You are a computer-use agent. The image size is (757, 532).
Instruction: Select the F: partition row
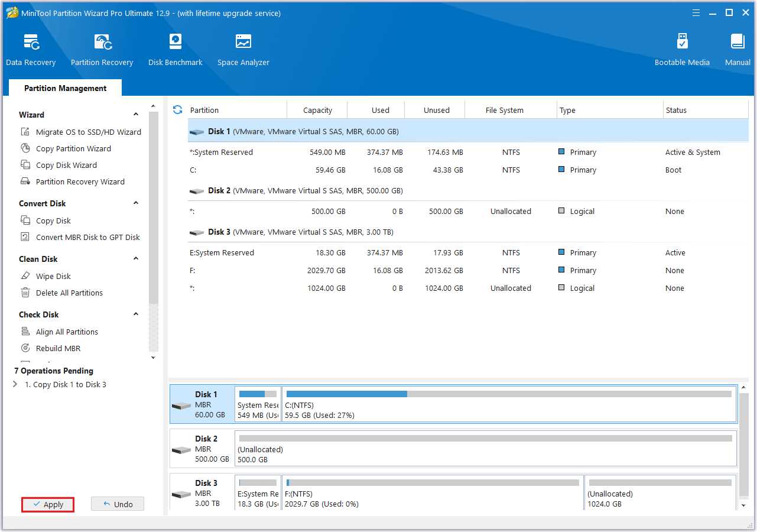pos(468,270)
